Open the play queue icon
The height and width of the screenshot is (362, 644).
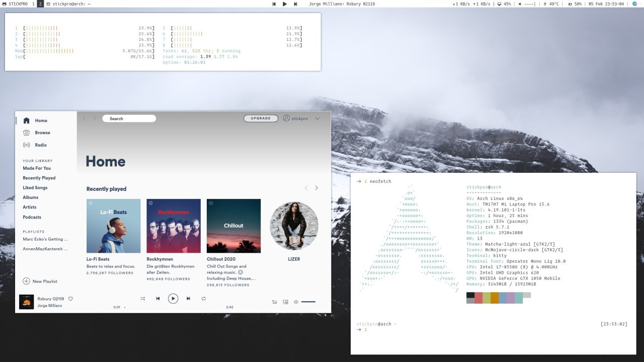coord(274,302)
